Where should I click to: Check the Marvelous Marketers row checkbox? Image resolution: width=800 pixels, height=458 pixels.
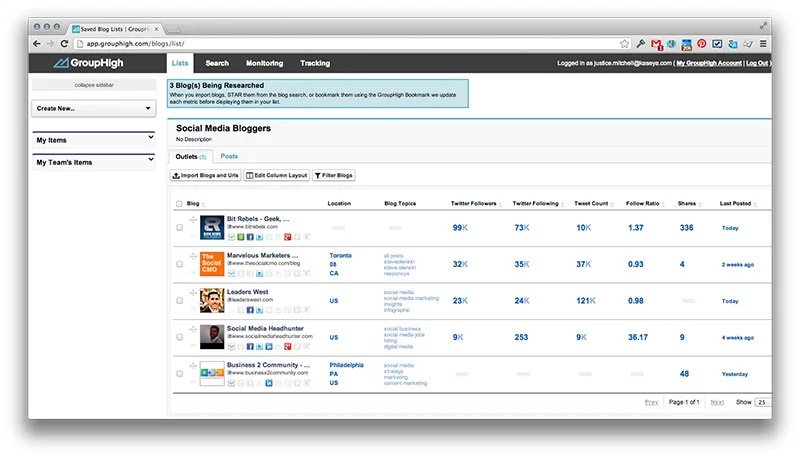[x=180, y=264]
